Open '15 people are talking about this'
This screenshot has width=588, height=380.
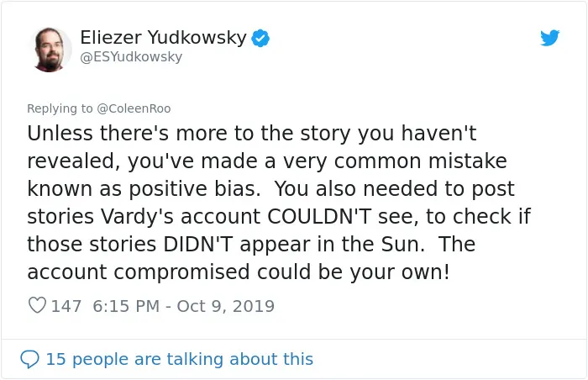coord(179,359)
